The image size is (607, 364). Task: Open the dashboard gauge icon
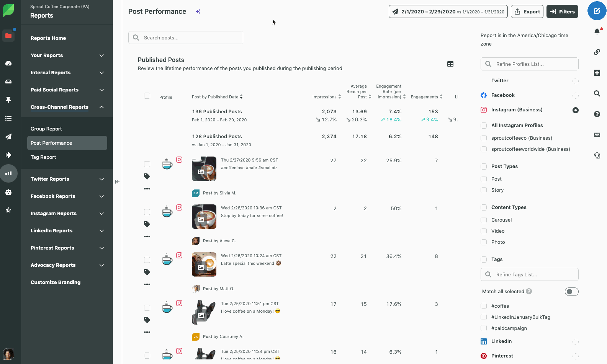pyautogui.click(x=8, y=63)
